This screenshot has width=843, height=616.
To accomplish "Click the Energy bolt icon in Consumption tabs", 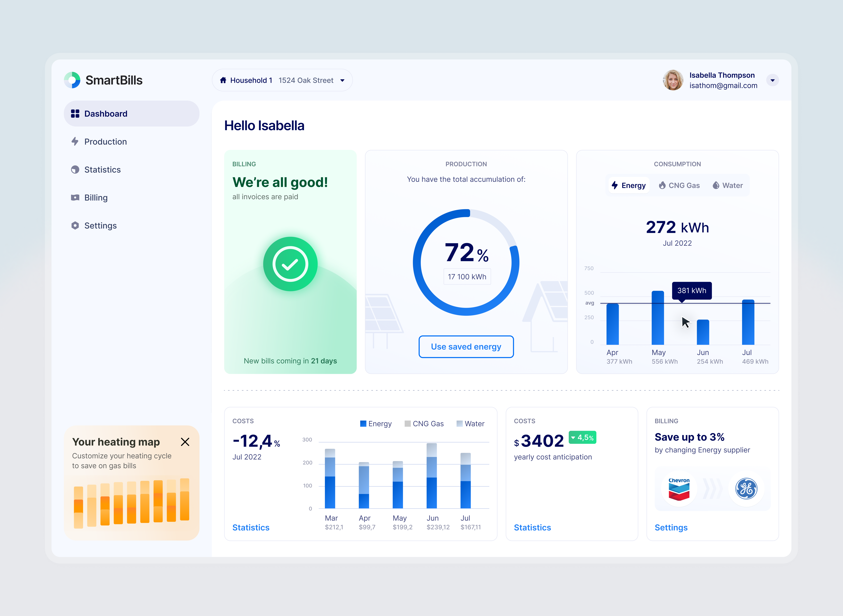I will pos(615,185).
